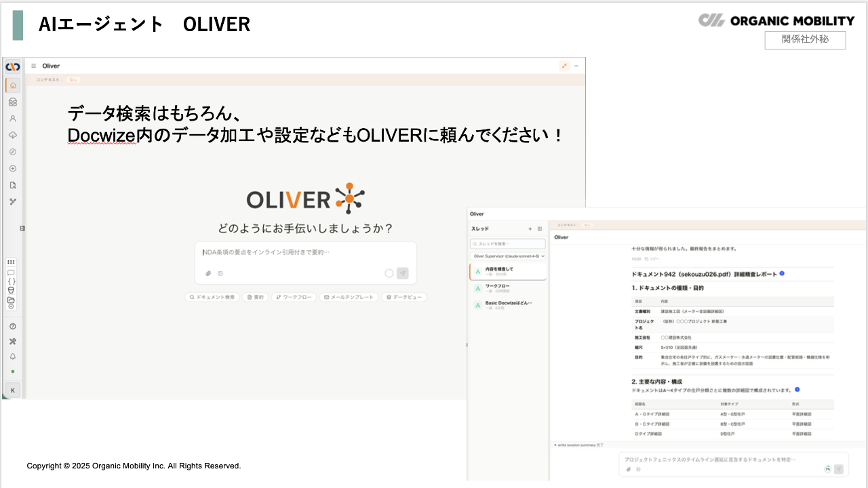Click the plus new thread icon in スレッド panel
The height and width of the screenshot is (488, 868).
click(530, 229)
